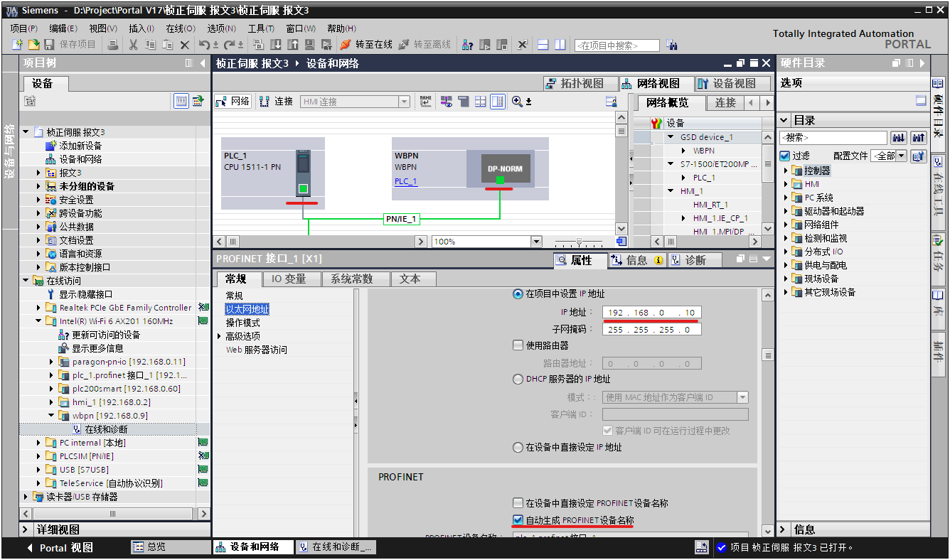950x560 pixels.
Task: Click 转至在线 to go online
Action: (366, 45)
